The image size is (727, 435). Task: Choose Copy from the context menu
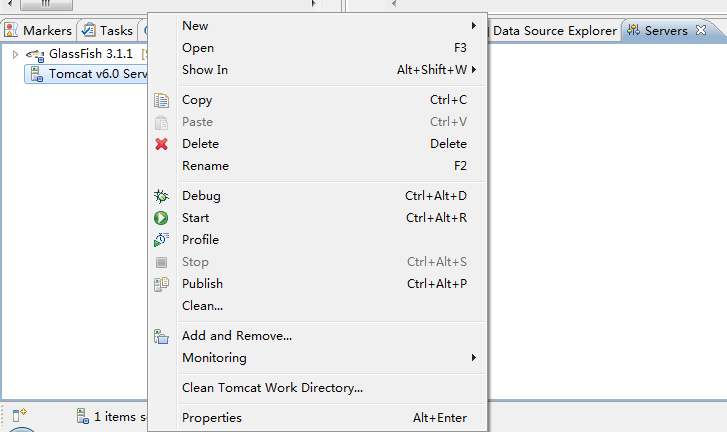point(330,100)
